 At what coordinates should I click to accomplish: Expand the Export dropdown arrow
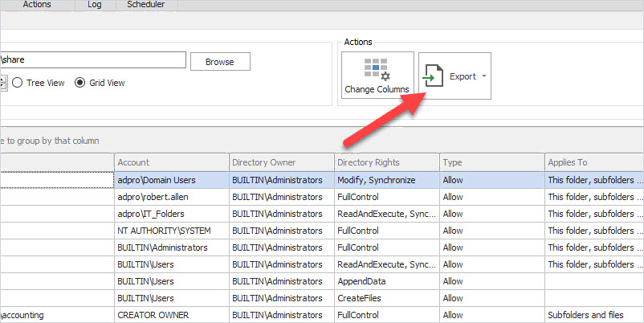pyautogui.click(x=484, y=76)
